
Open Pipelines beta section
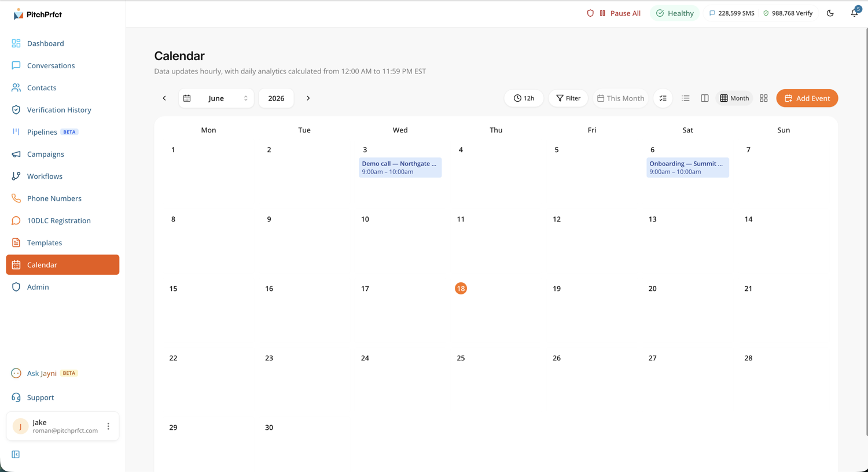62,132
